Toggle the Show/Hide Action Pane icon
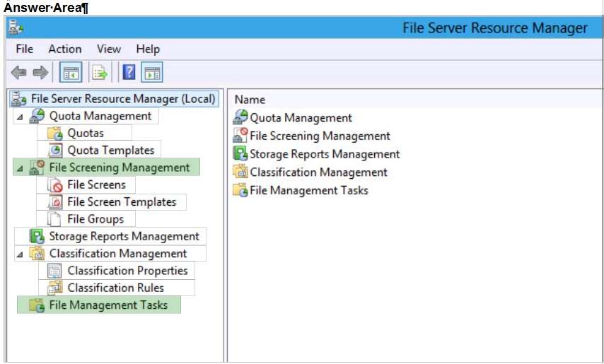This screenshot has height=364, width=604. 152,72
